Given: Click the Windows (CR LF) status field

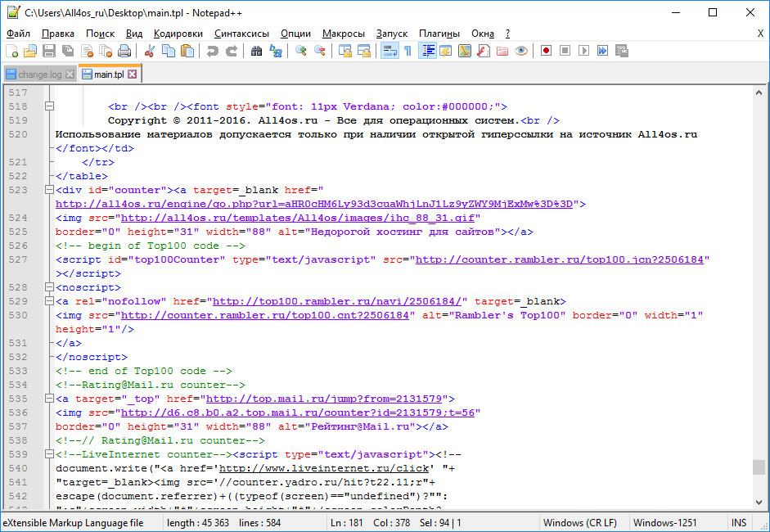Looking at the screenshot, I should point(579,523).
